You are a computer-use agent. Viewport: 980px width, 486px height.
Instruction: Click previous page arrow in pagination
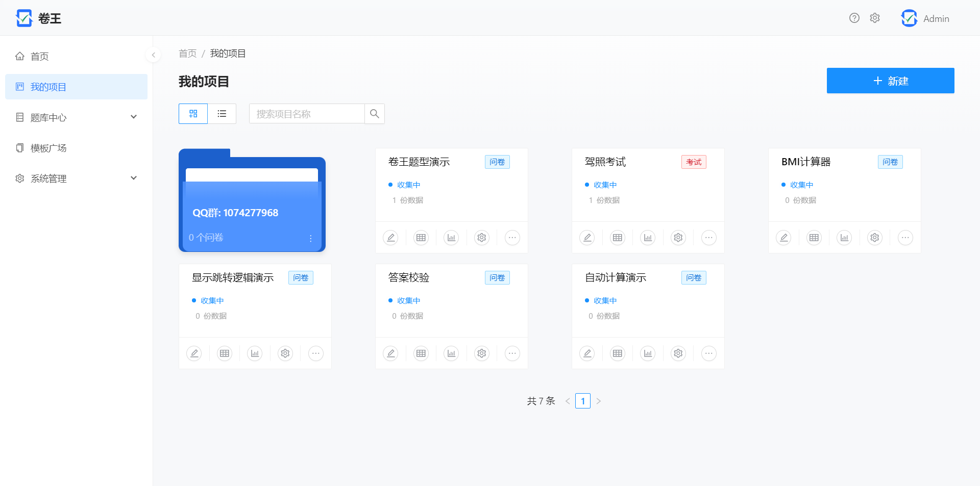[x=568, y=401]
